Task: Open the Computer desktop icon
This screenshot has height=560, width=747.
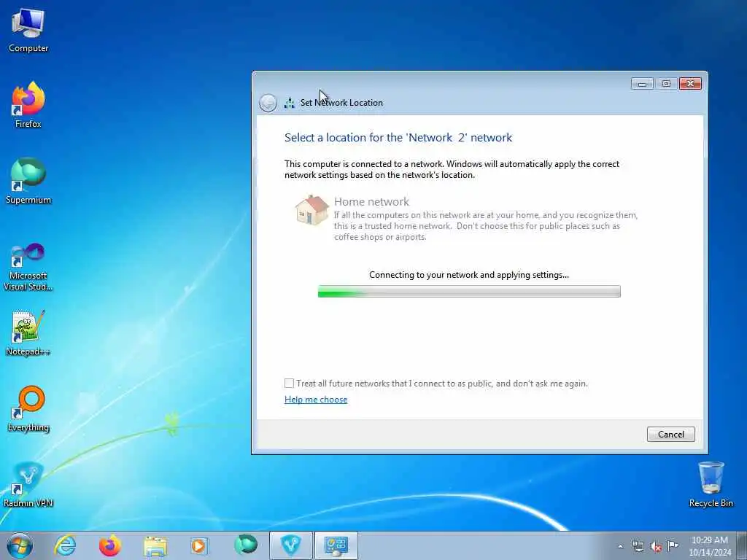Action: tap(28, 31)
